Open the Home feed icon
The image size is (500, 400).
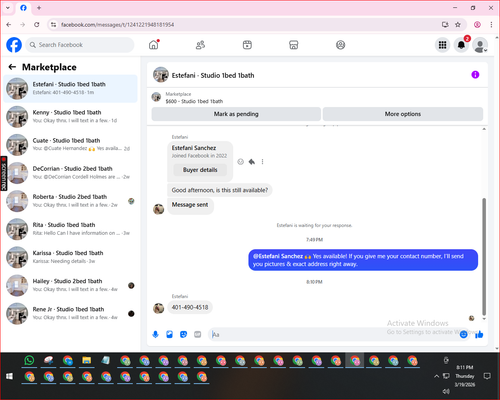pyautogui.click(x=153, y=45)
